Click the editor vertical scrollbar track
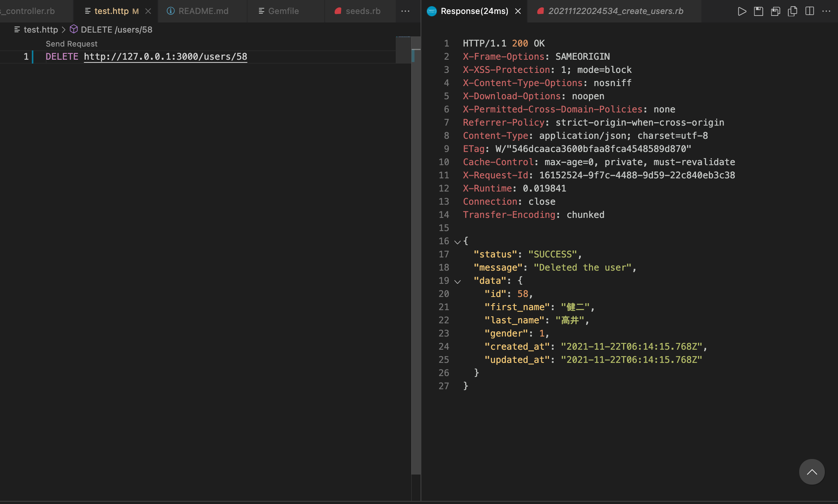 tap(416, 271)
